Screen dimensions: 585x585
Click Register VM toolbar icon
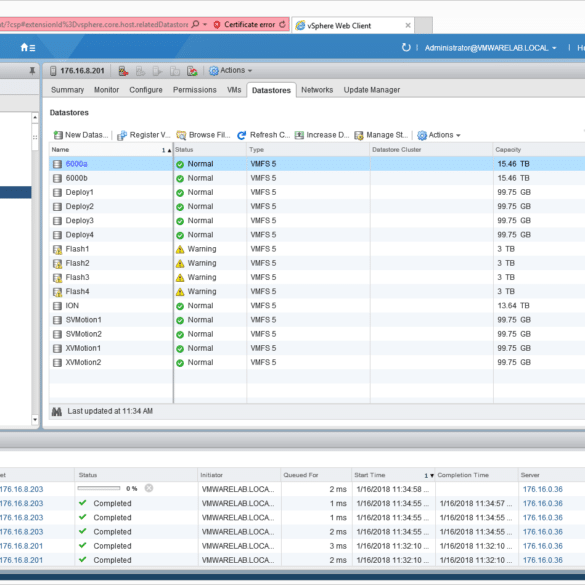(122, 135)
